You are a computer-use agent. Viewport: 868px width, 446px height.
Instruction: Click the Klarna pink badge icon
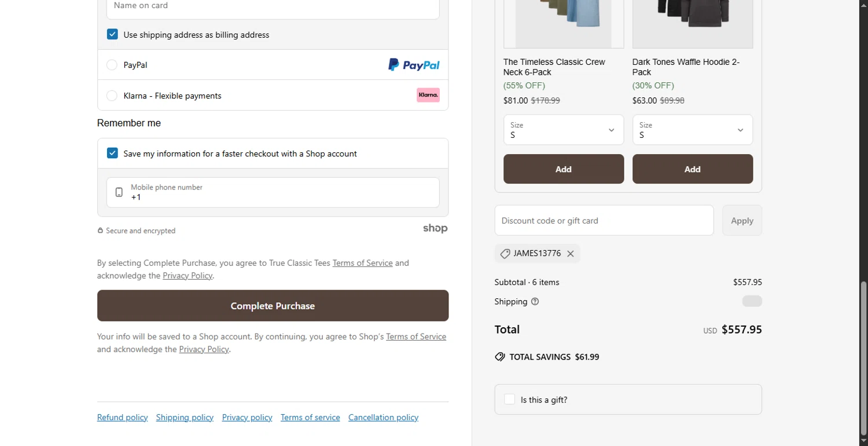[x=428, y=95]
